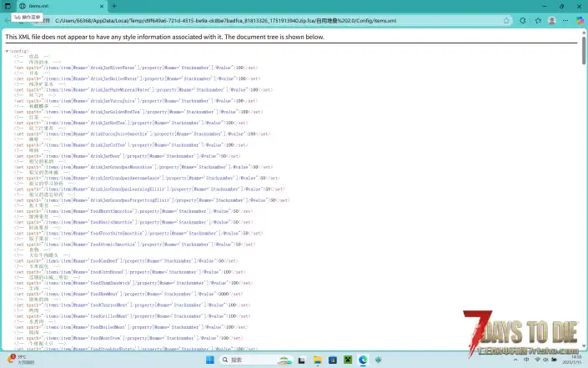Open the Windows Start menu
588x368 pixels.
point(210,360)
